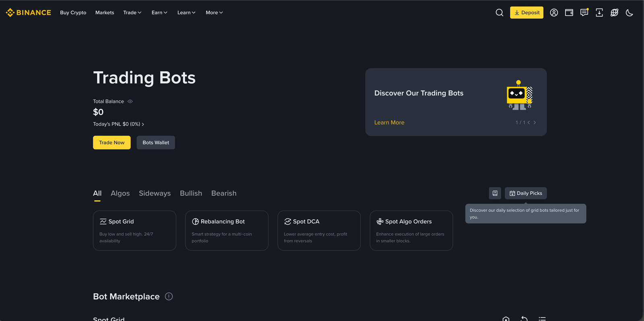644x321 pixels.
Task: Open the chat messages icon
Action: tap(584, 12)
